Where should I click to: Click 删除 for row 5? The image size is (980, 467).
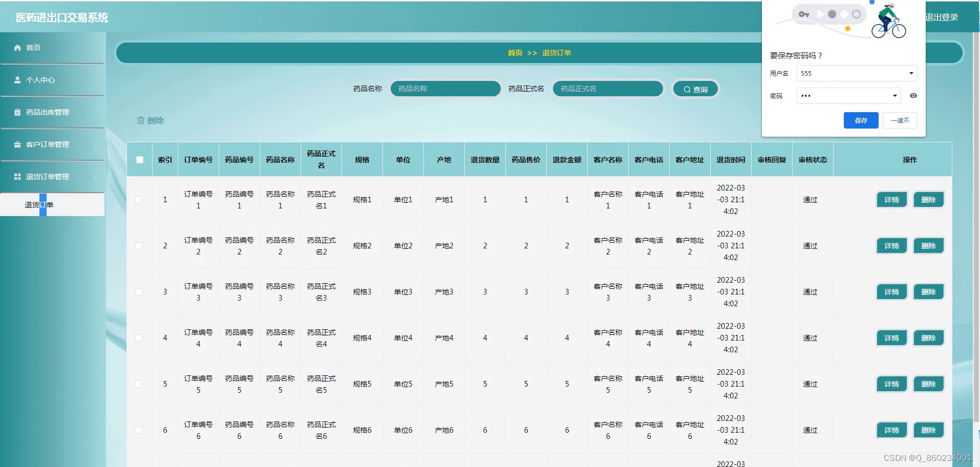coord(928,384)
